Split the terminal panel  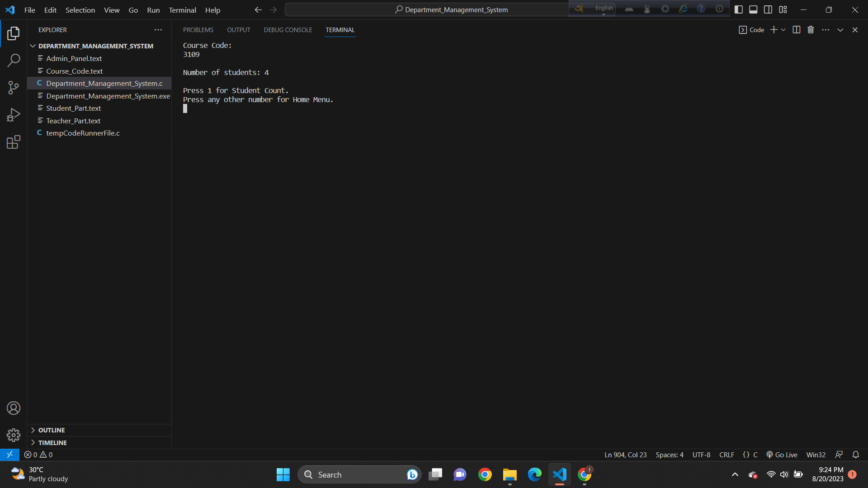point(796,29)
